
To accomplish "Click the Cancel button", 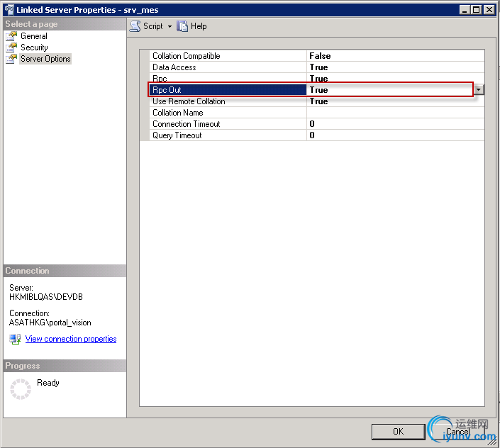I will click(457, 432).
